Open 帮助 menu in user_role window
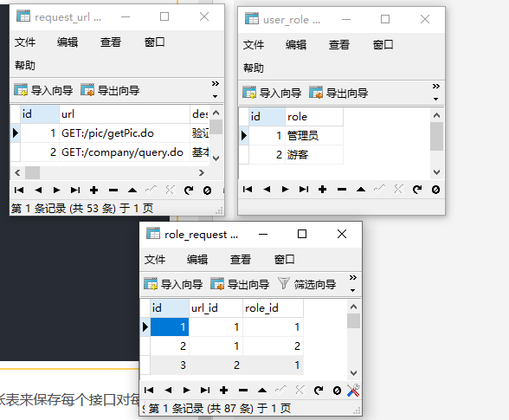 (254, 68)
